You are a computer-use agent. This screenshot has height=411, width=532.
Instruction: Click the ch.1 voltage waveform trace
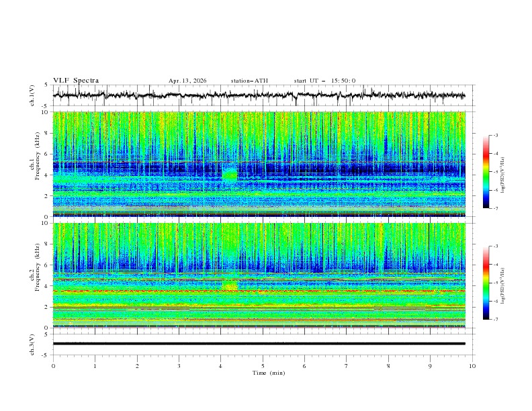259,95
